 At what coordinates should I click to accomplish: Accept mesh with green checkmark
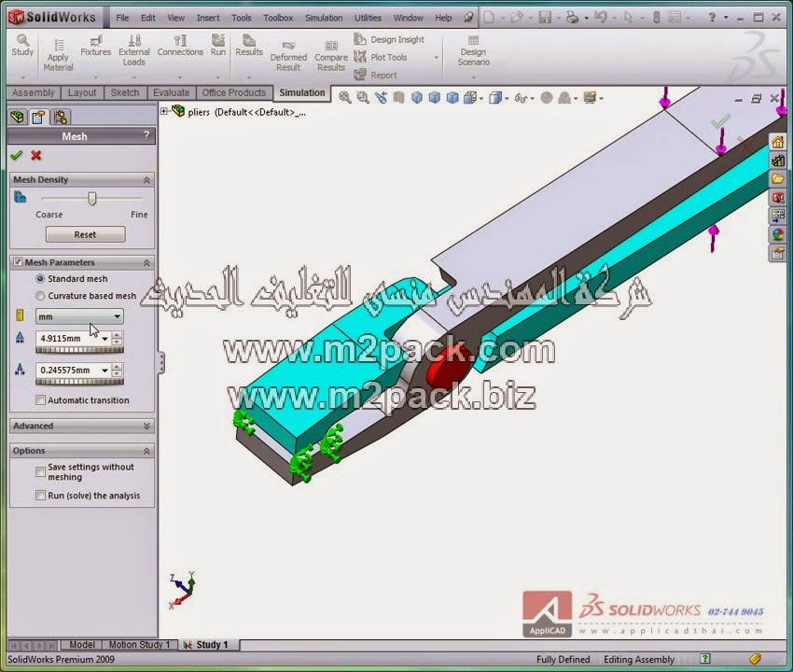coord(17,155)
